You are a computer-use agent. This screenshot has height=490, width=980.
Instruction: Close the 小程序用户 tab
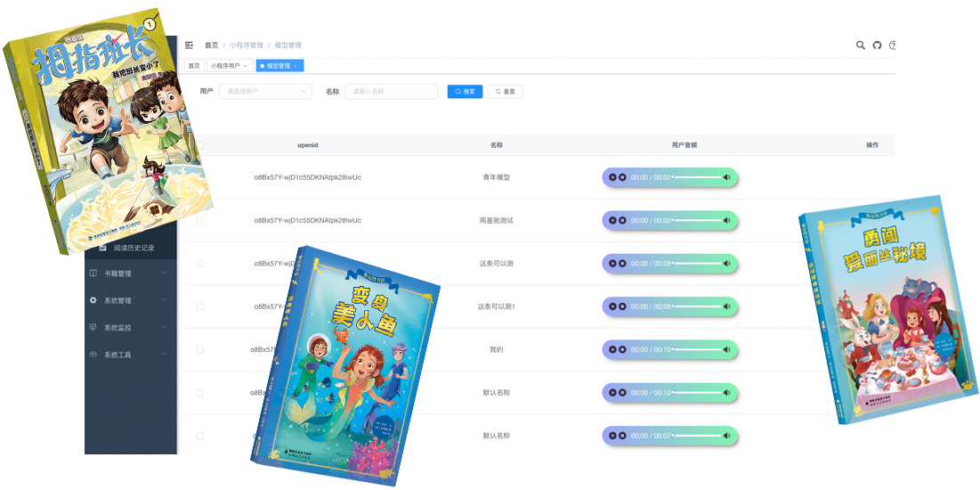pos(246,66)
